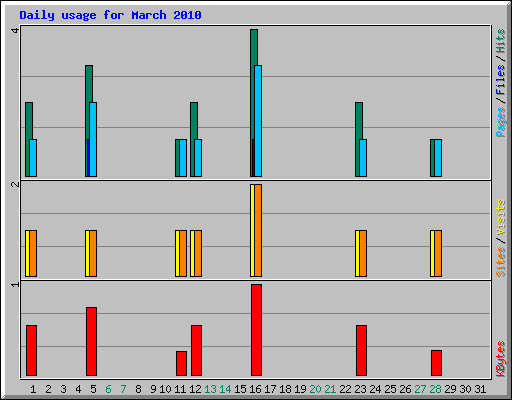This screenshot has height=400, width=512.
Task: Click the green Hits bar for day 12
Action: tap(194, 120)
